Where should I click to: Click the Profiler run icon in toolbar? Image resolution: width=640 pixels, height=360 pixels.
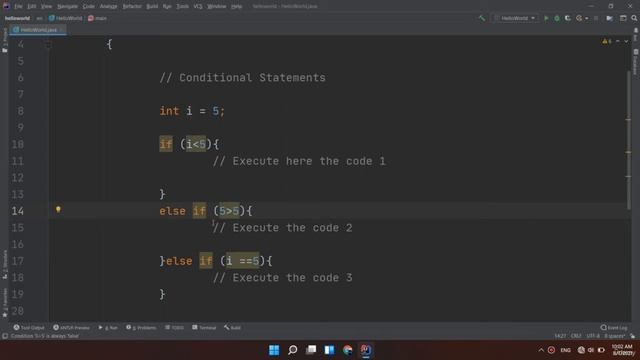click(579, 18)
